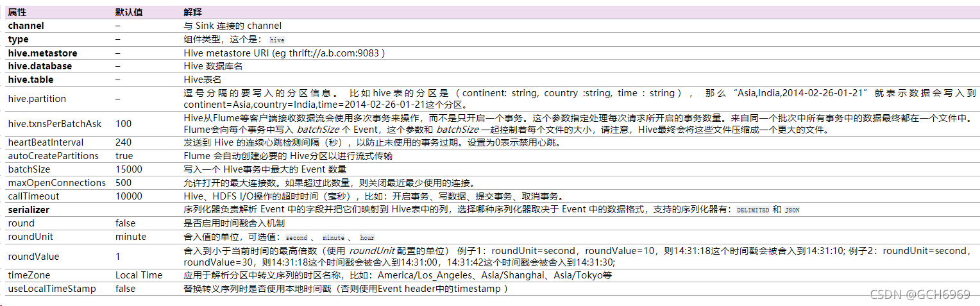Select the type property name
The width and height of the screenshot is (980, 306).
tap(18, 39)
